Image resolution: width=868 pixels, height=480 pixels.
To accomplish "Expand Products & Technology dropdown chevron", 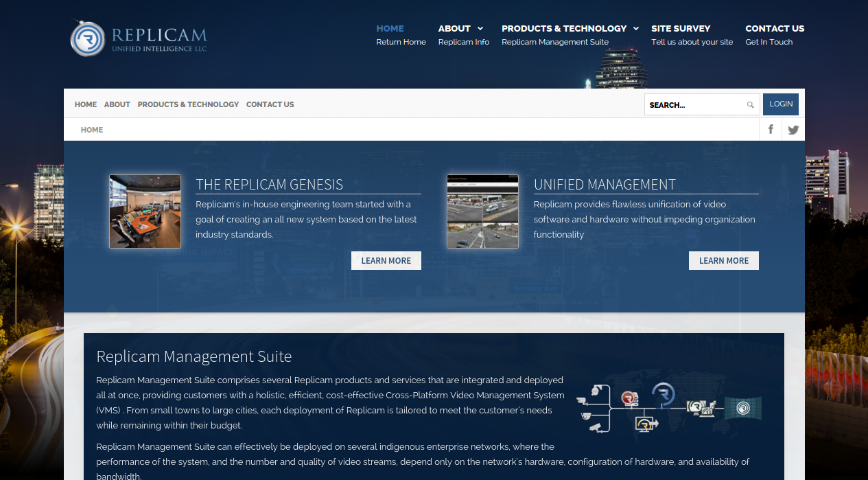I will 636,28.
